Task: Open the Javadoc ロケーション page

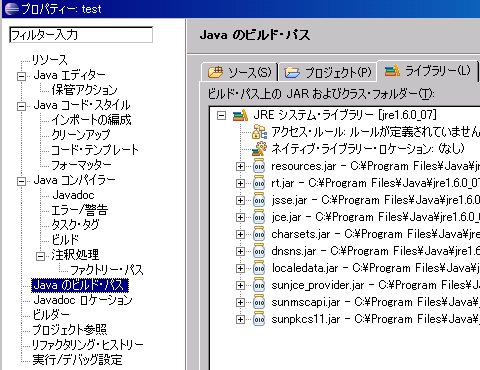Action: pyautogui.click(x=83, y=300)
